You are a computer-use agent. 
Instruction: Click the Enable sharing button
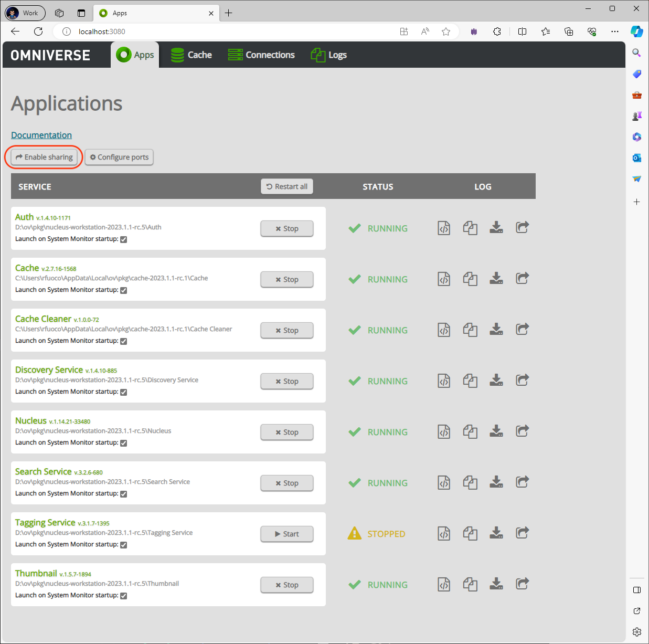44,157
